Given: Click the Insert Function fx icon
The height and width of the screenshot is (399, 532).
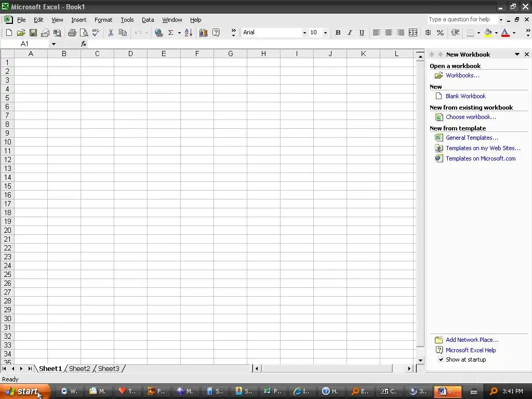Looking at the screenshot, I should click(x=84, y=44).
